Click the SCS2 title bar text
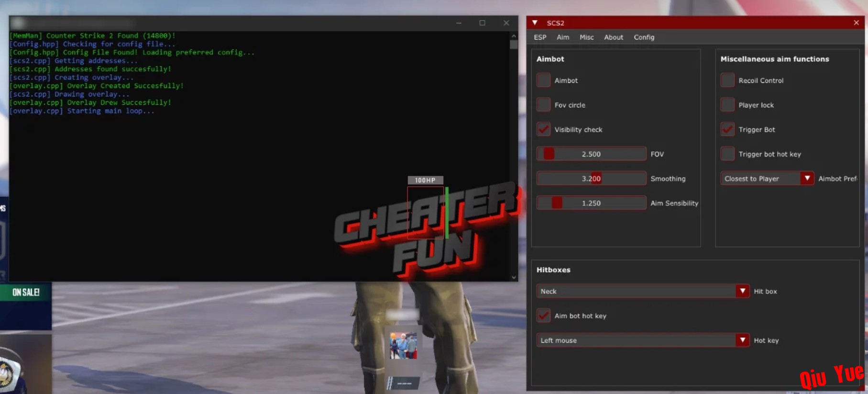 tap(555, 23)
